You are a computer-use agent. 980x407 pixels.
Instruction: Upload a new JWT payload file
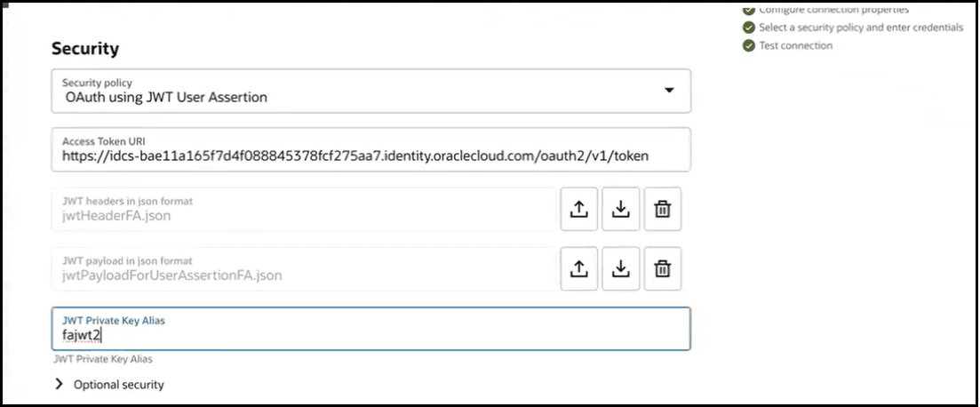pyautogui.click(x=578, y=268)
